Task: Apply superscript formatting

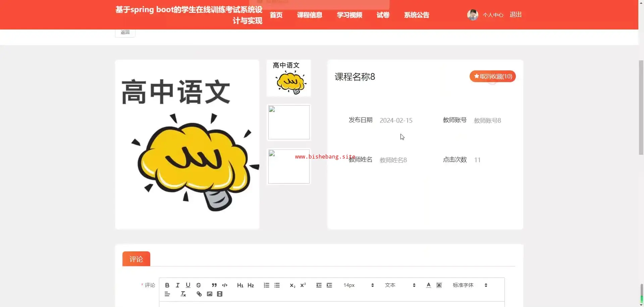Action: [303, 285]
